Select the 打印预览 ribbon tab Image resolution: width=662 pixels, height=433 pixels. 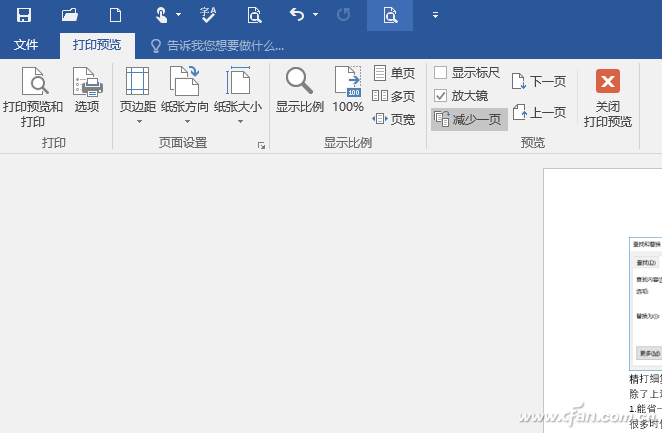[x=97, y=45]
